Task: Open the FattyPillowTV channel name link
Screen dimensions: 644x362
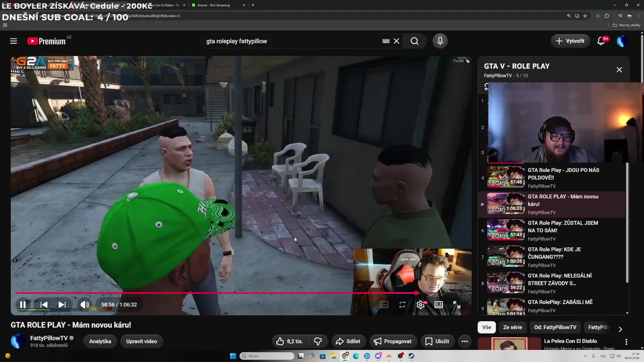Action: (x=49, y=338)
